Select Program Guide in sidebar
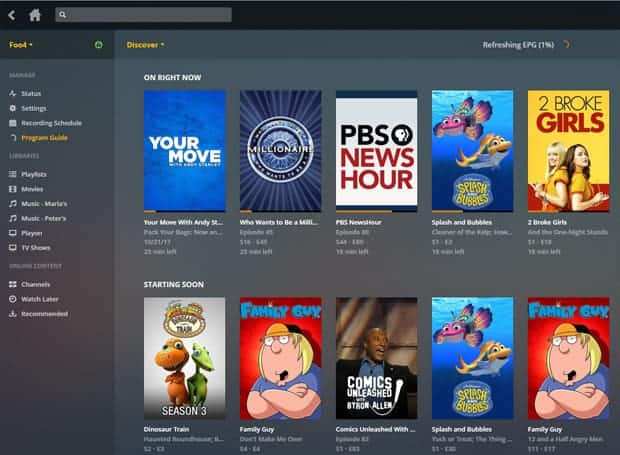This screenshot has height=455, width=620. pyautogui.click(x=44, y=138)
